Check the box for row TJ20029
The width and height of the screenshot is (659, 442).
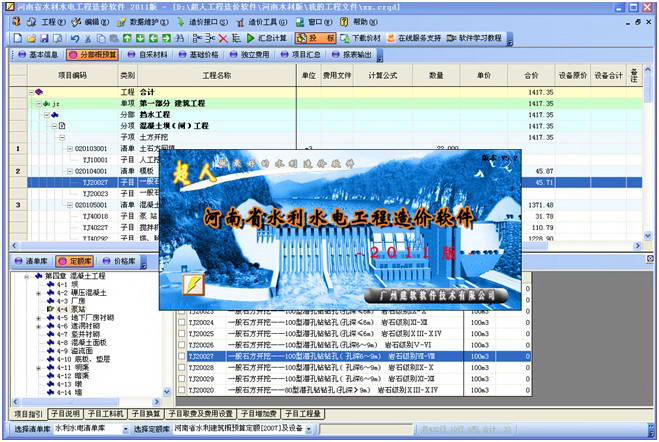tap(182, 379)
